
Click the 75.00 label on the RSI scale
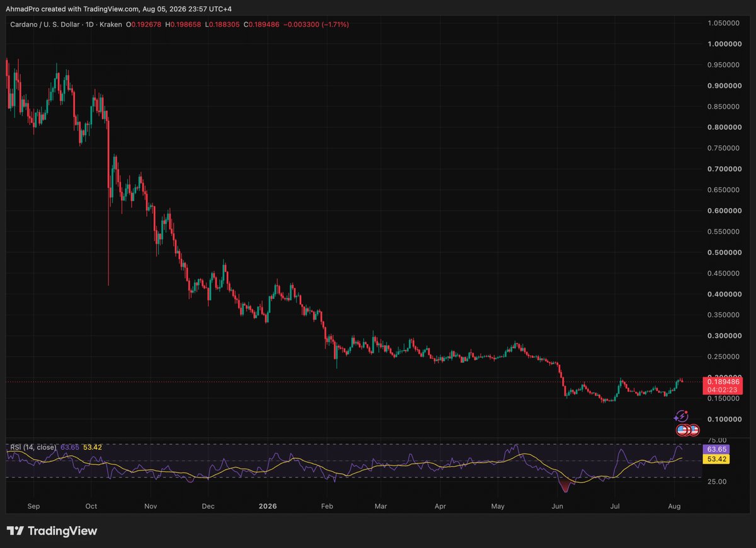(x=718, y=440)
